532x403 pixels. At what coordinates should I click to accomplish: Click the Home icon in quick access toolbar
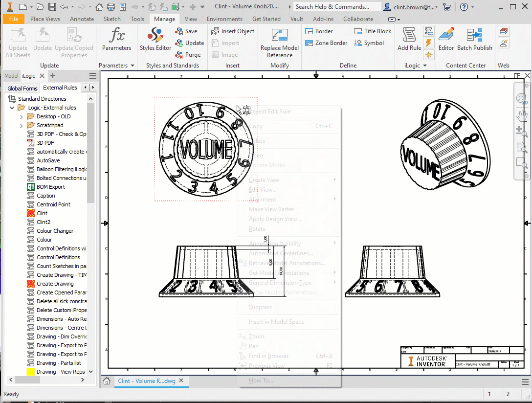[x=99, y=7]
